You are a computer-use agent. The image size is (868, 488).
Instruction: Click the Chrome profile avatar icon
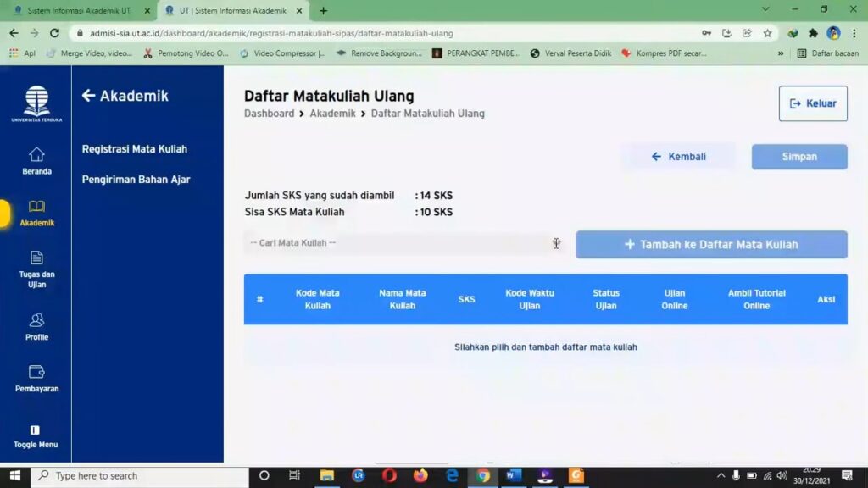(832, 32)
